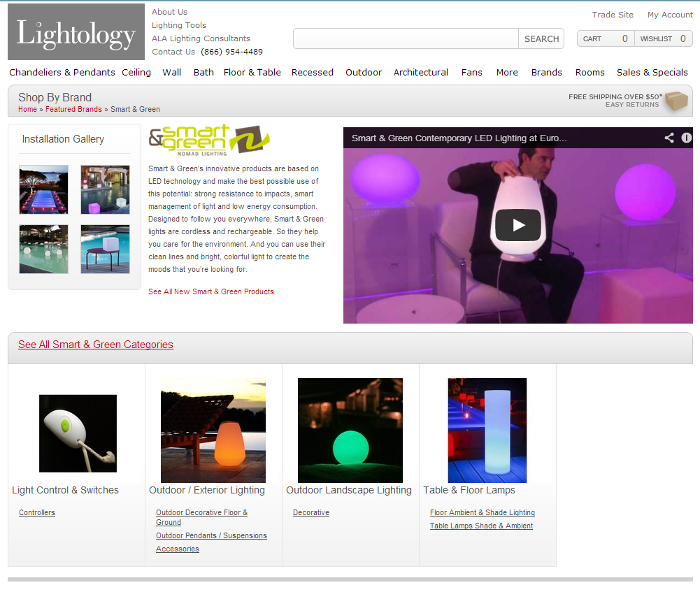The width and height of the screenshot is (700, 592).
Task: Open the Recessed menu
Action: (x=313, y=72)
